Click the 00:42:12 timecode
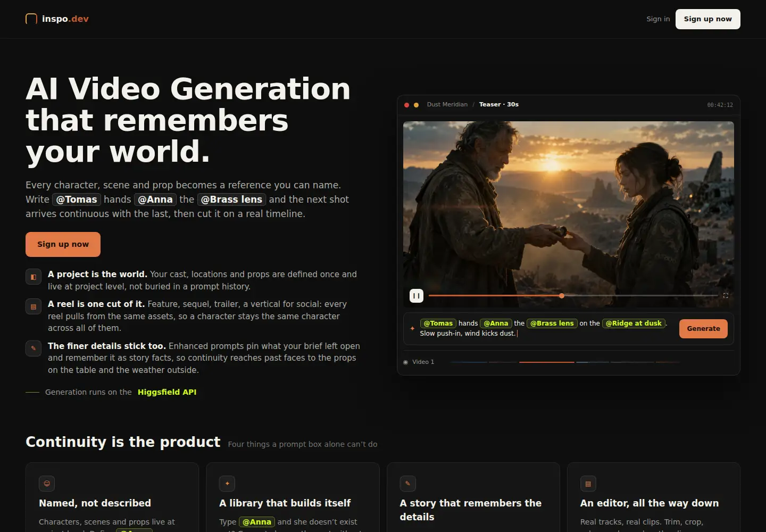This screenshot has width=766, height=532. [x=720, y=105]
